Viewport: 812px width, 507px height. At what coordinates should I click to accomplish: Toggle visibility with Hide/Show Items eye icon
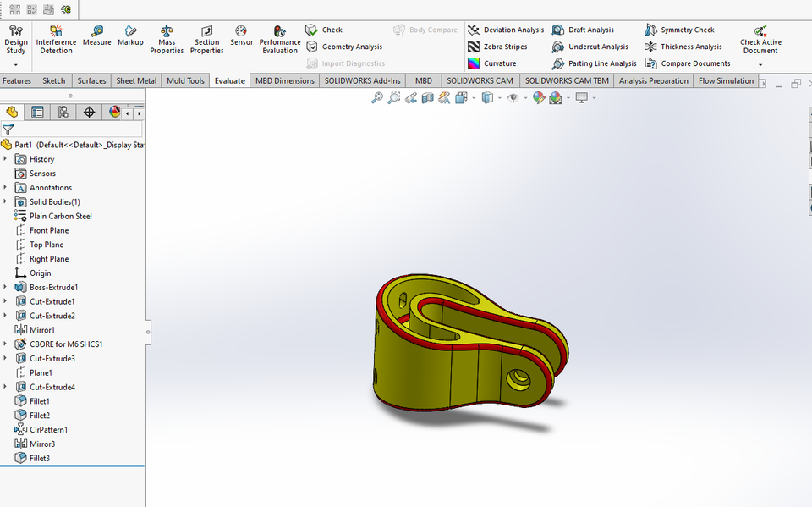pos(514,97)
